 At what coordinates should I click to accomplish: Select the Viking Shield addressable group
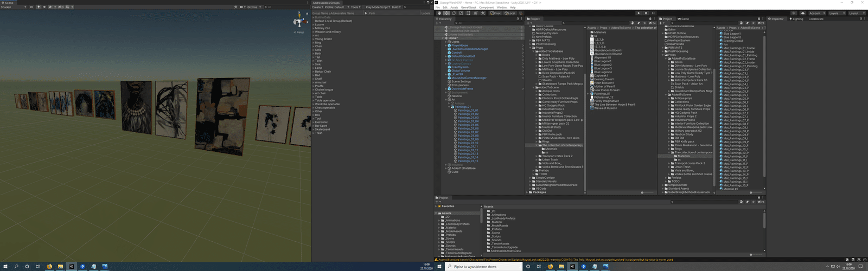[323, 39]
